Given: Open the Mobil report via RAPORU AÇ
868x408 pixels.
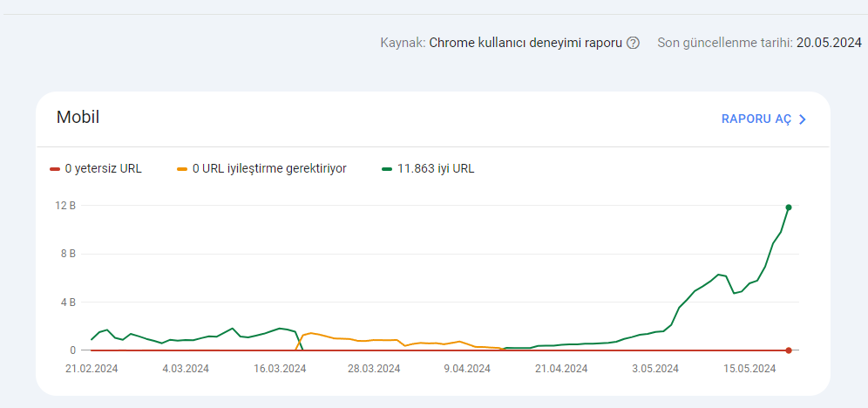Looking at the screenshot, I should click(x=764, y=119).
